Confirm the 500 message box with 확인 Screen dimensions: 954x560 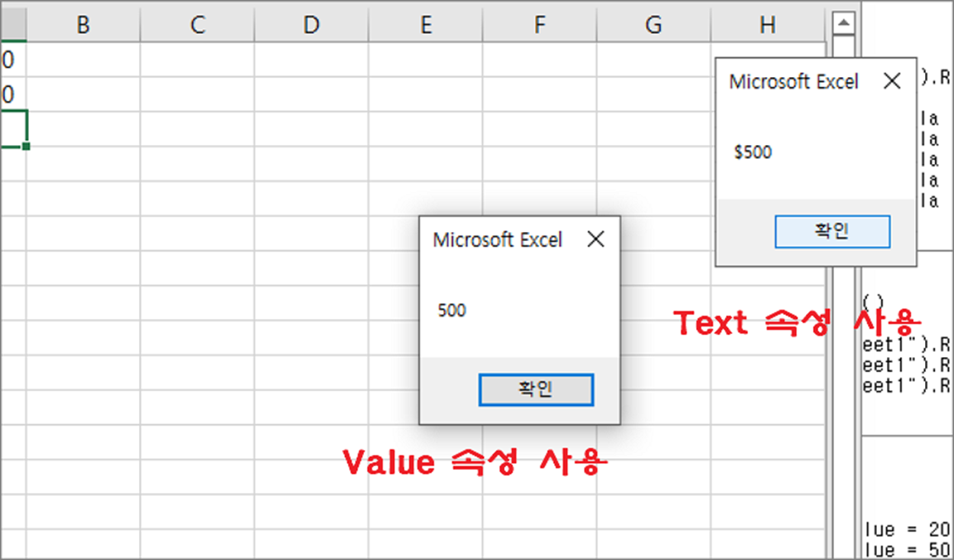pos(536,389)
